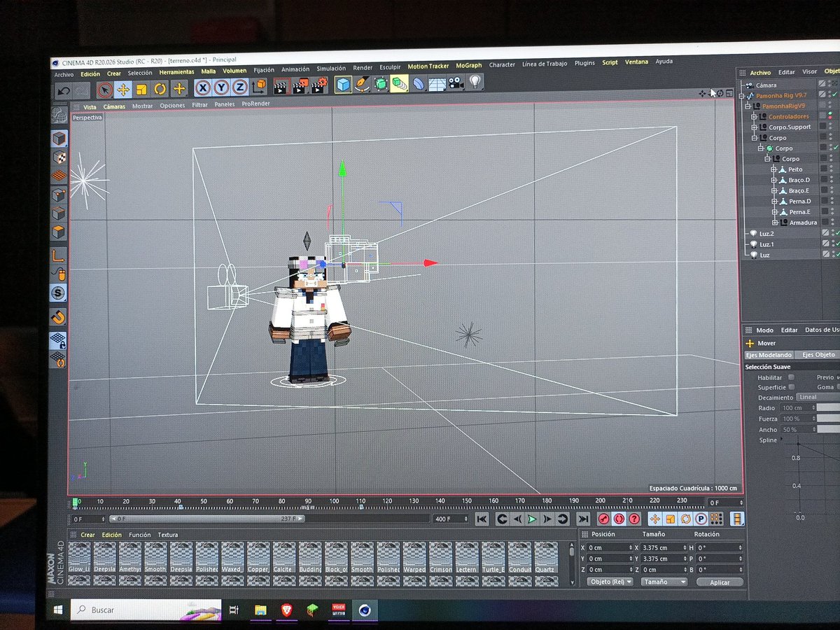This screenshot has width=840, height=630.
Task: Open the Herramientas menu
Action: coord(176,72)
